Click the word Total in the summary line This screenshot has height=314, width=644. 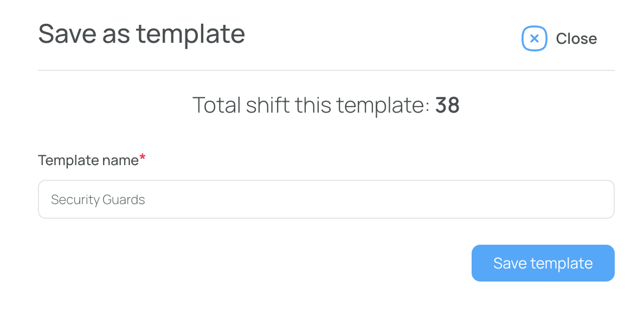[x=217, y=105]
